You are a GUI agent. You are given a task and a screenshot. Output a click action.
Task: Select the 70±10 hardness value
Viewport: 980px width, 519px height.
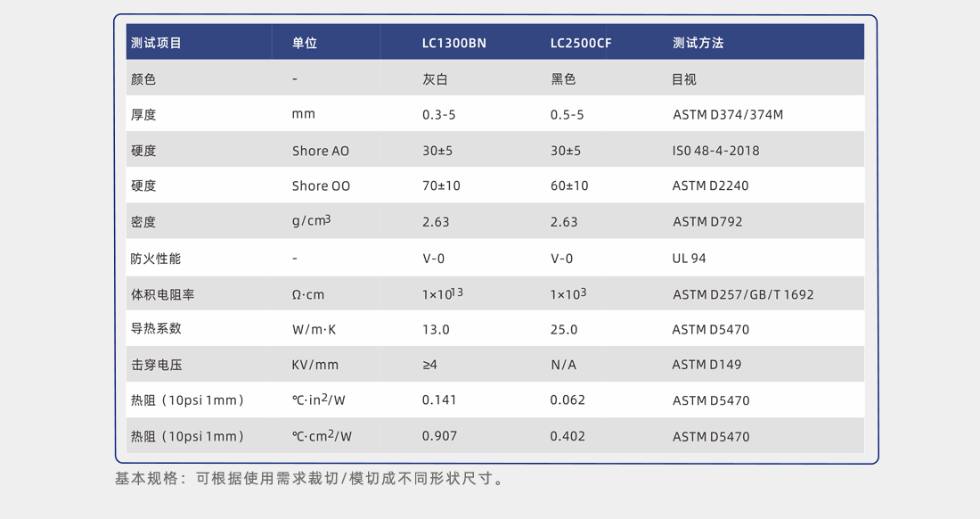click(x=442, y=186)
